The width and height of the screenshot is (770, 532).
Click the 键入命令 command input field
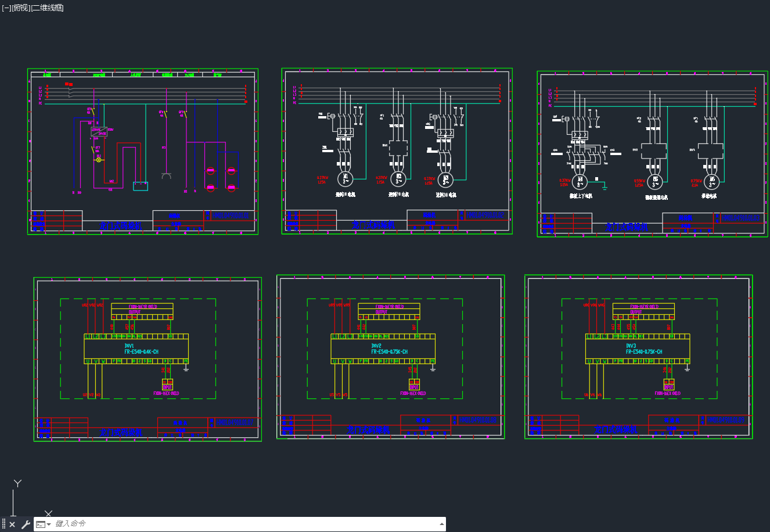[244, 524]
